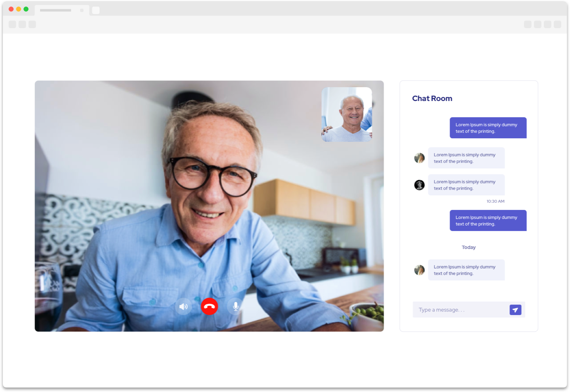Click the received message beside the dark avatar
Viewport: 570px width, 392px height.
[x=466, y=185]
